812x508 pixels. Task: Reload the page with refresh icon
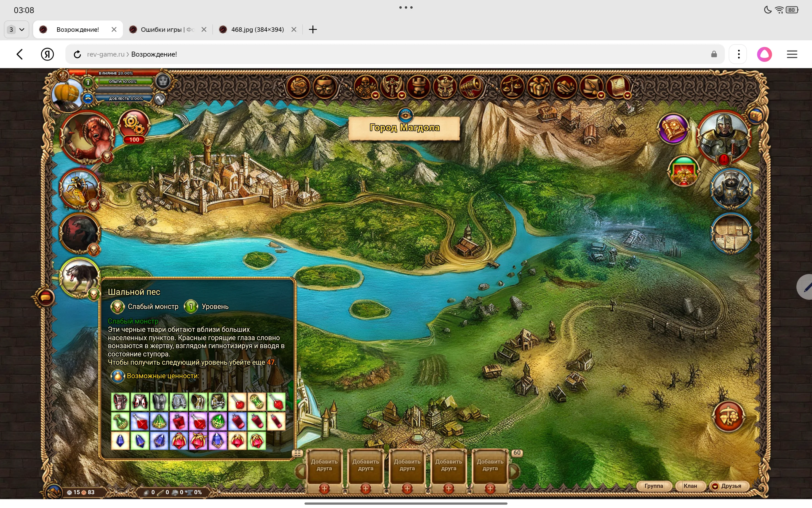point(77,54)
